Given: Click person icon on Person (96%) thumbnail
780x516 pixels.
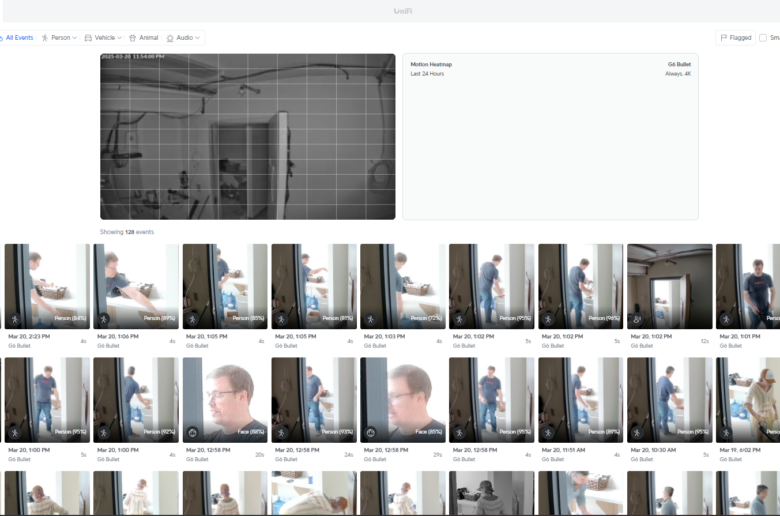Looking at the screenshot, I should pos(548,319).
